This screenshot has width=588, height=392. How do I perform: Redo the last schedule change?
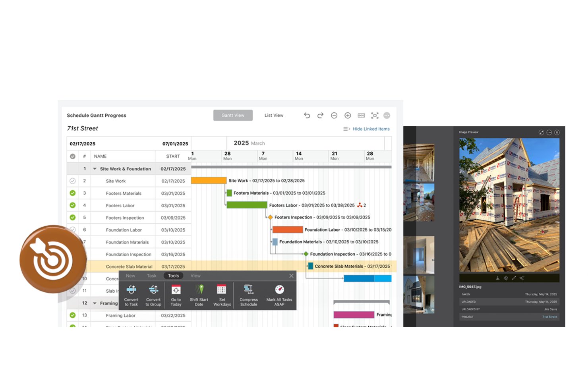point(320,115)
